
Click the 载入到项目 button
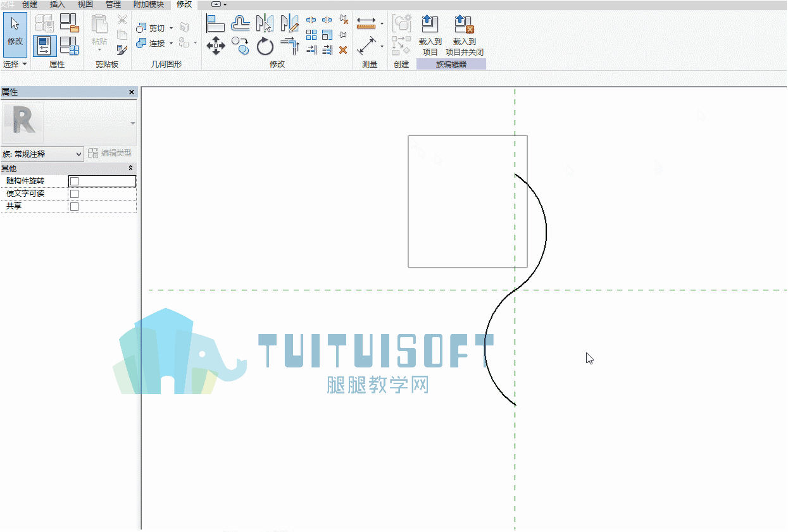tap(430, 35)
